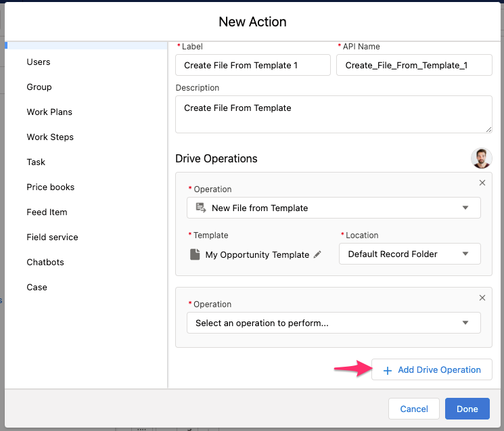
Task: Click the API Name text field
Action: tap(414, 66)
